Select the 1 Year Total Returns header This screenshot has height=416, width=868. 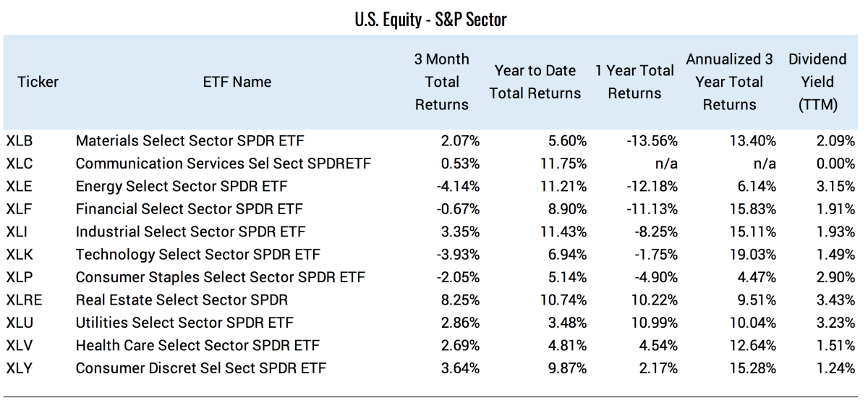click(634, 82)
